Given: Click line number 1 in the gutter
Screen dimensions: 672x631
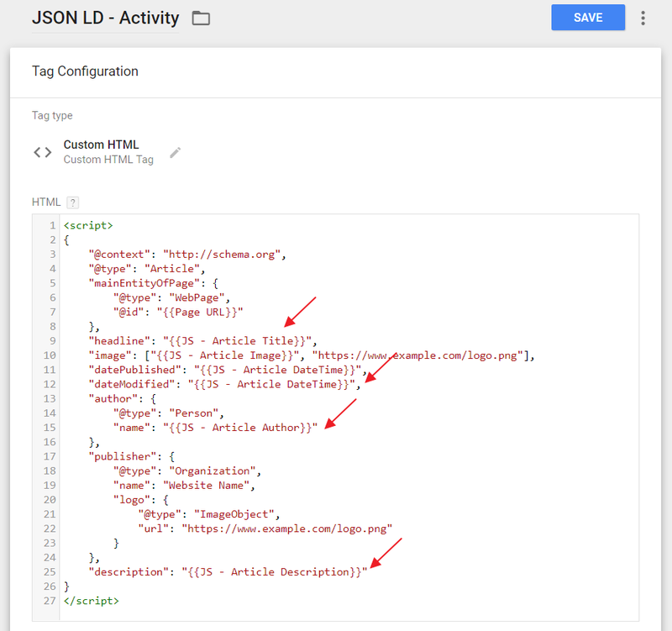Looking at the screenshot, I should click(52, 225).
